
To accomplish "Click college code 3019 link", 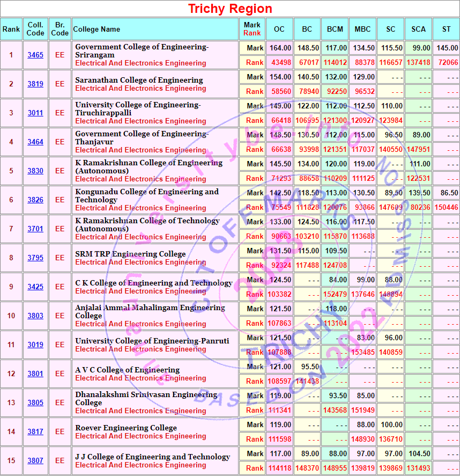I will click(x=35, y=345).
